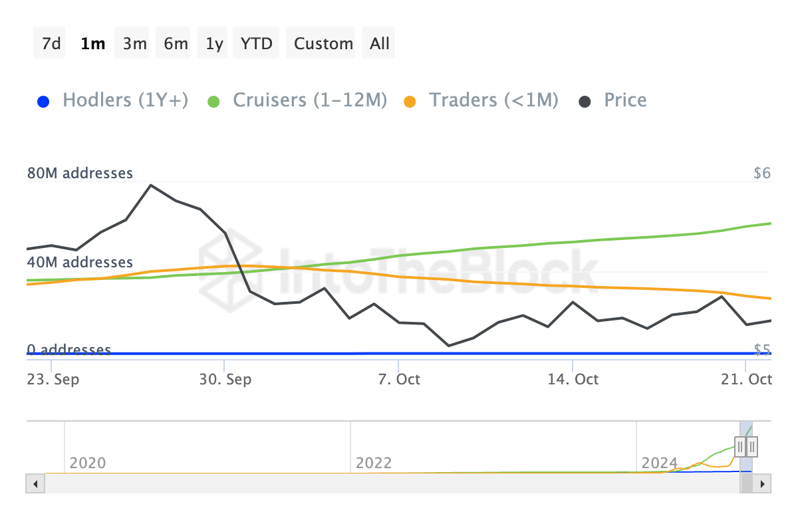Choose the 3m time range

[x=134, y=44]
